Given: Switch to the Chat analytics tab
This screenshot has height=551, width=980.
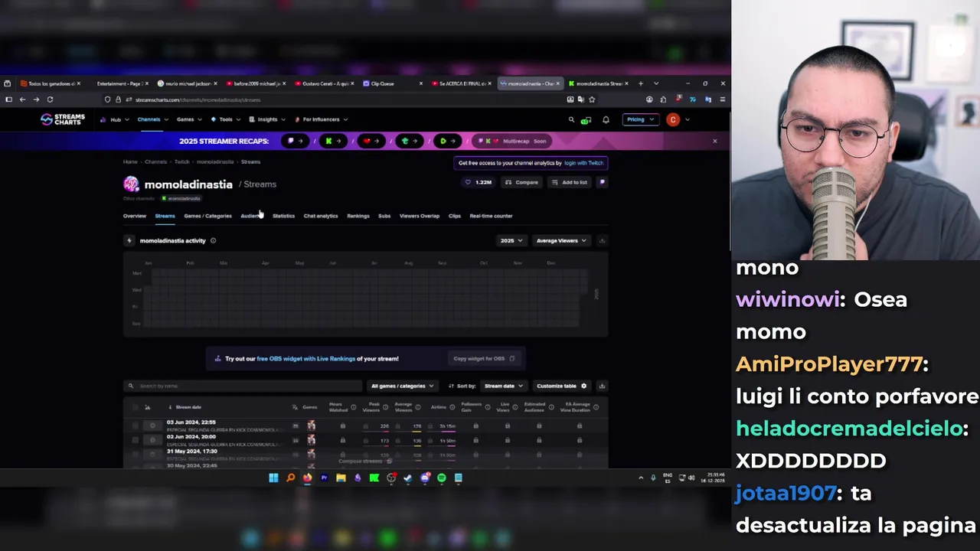Looking at the screenshot, I should [x=321, y=216].
